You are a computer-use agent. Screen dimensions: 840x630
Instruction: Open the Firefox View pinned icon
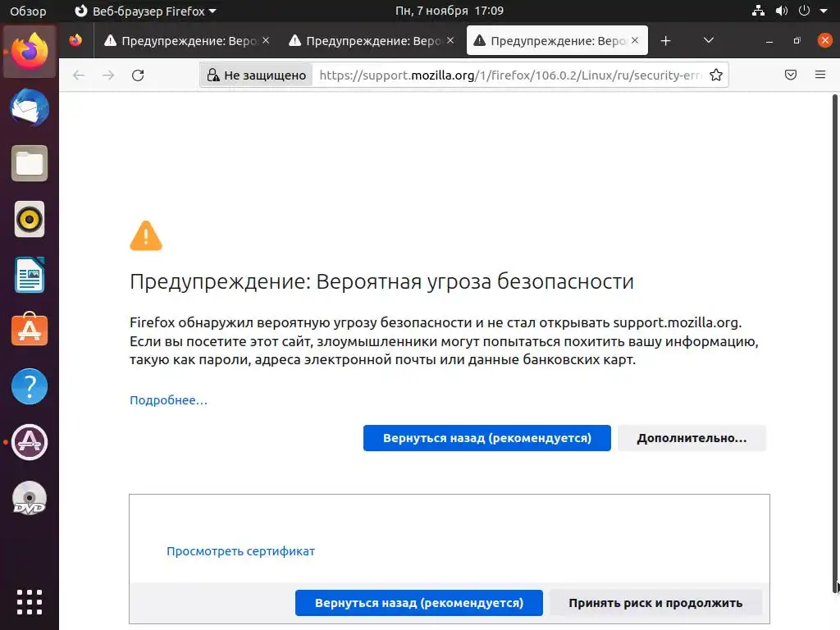tap(75, 40)
